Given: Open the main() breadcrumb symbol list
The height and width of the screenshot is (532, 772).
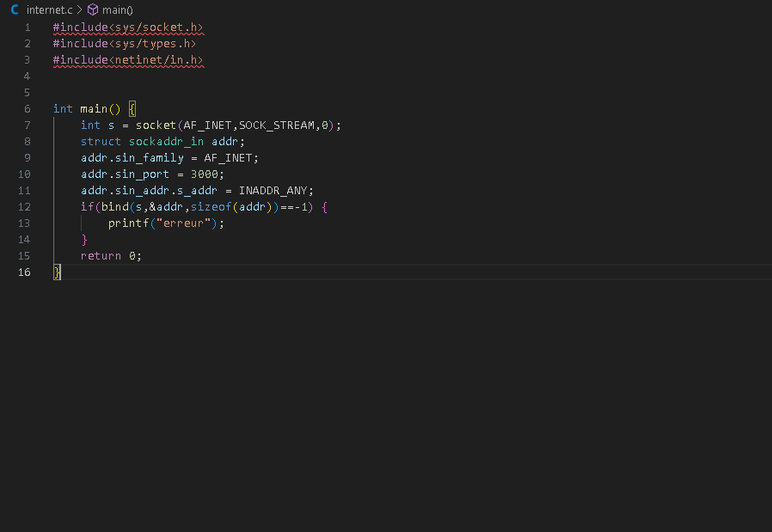Looking at the screenshot, I should [x=117, y=10].
